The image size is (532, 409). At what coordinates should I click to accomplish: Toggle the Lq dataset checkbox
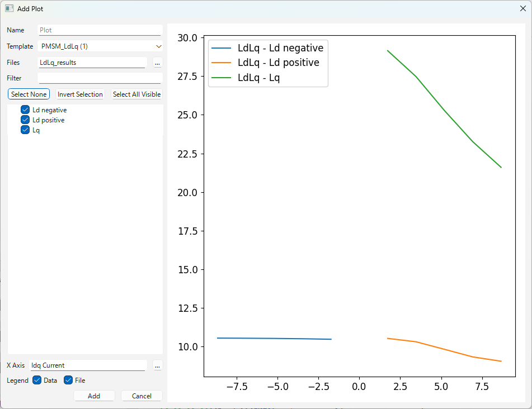tap(25, 130)
